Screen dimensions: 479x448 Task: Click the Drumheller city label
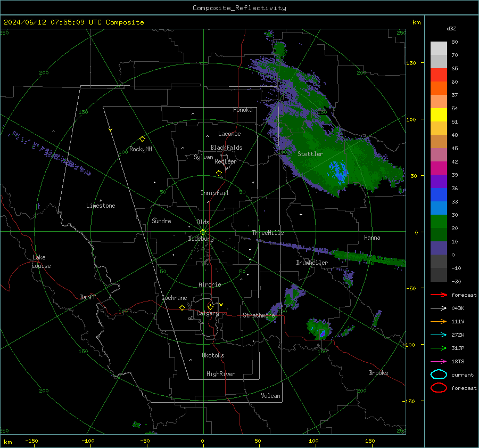(x=312, y=263)
